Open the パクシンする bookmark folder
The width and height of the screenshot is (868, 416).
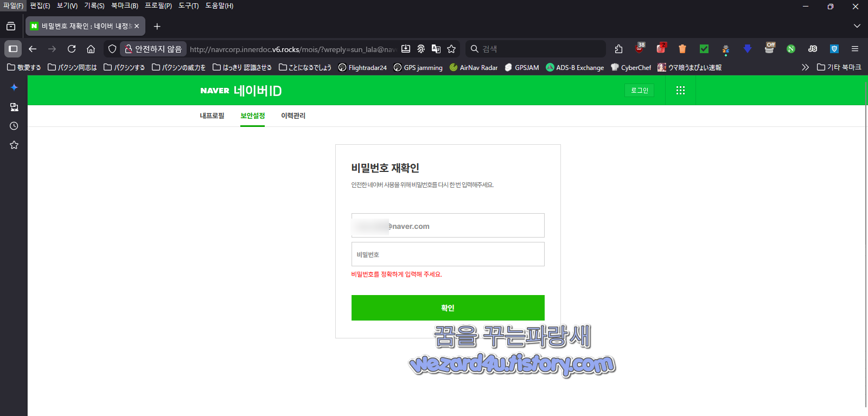pyautogui.click(x=124, y=67)
